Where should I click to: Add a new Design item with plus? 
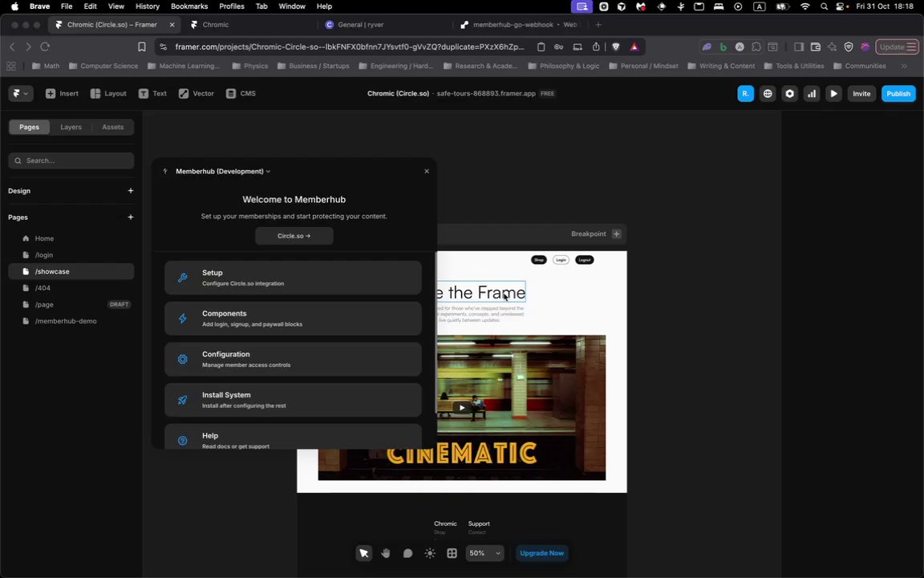coord(130,190)
